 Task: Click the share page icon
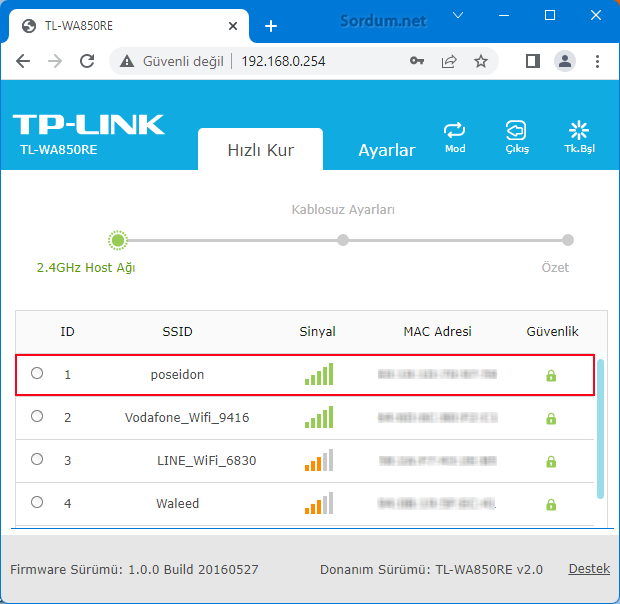(x=449, y=61)
